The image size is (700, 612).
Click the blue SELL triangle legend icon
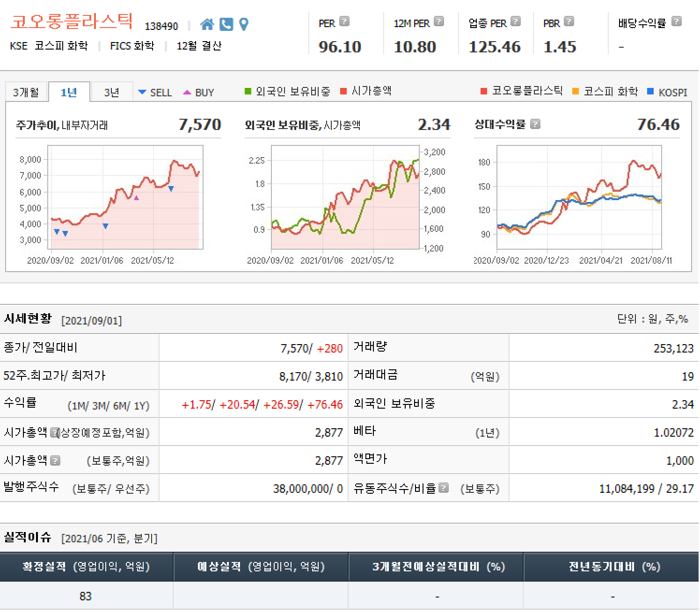(142, 93)
